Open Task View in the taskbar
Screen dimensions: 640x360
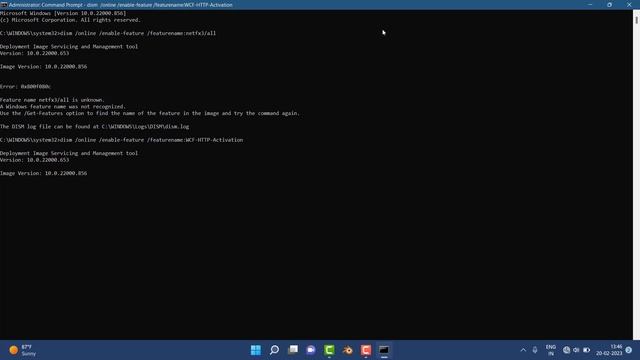293,350
